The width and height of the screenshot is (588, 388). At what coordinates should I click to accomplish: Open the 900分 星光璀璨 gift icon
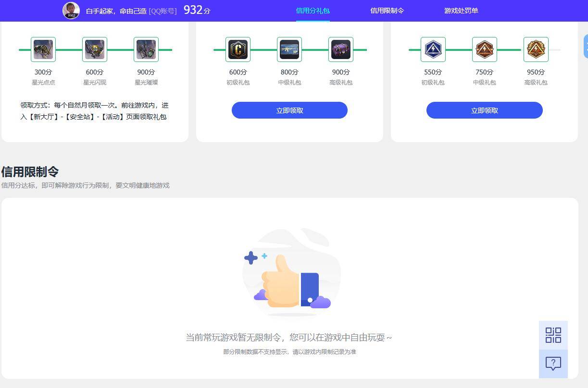(146, 49)
